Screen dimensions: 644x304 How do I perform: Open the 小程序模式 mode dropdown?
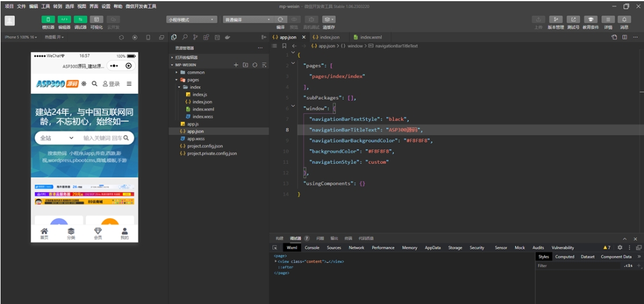tap(191, 20)
